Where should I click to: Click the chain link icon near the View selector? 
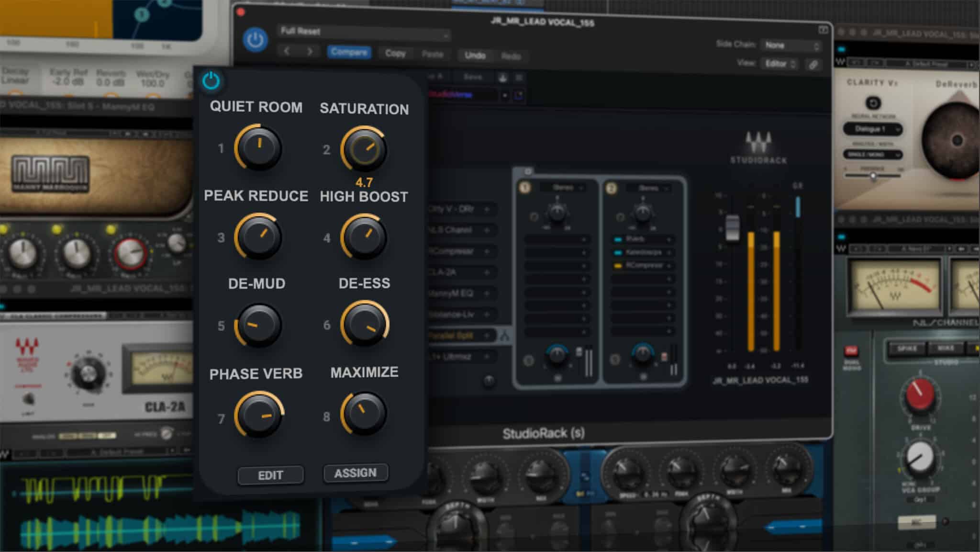tap(813, 64)
